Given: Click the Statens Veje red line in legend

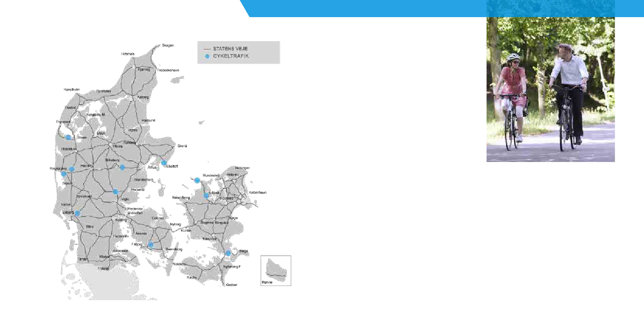Looking at the screenshot, I should point(207,49).
